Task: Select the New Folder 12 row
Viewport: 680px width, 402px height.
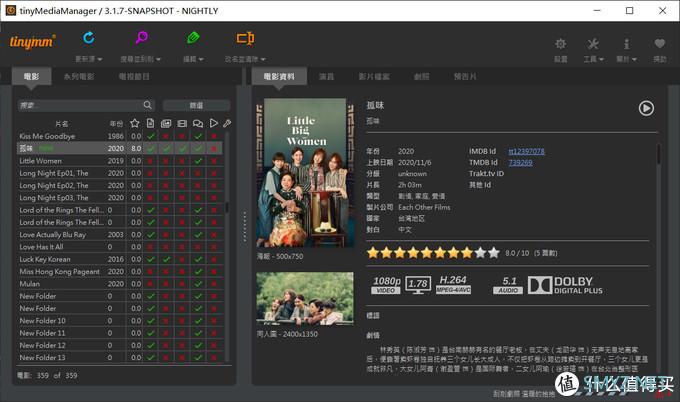Action: coord(120,346)
